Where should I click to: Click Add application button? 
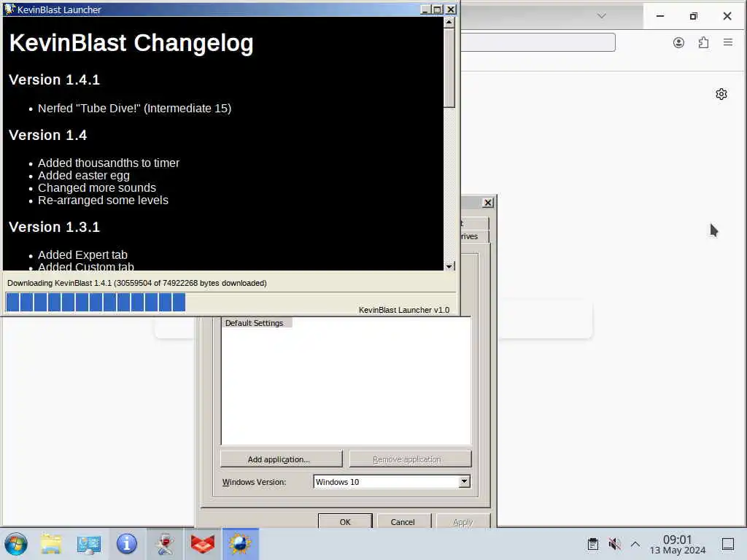281,459
